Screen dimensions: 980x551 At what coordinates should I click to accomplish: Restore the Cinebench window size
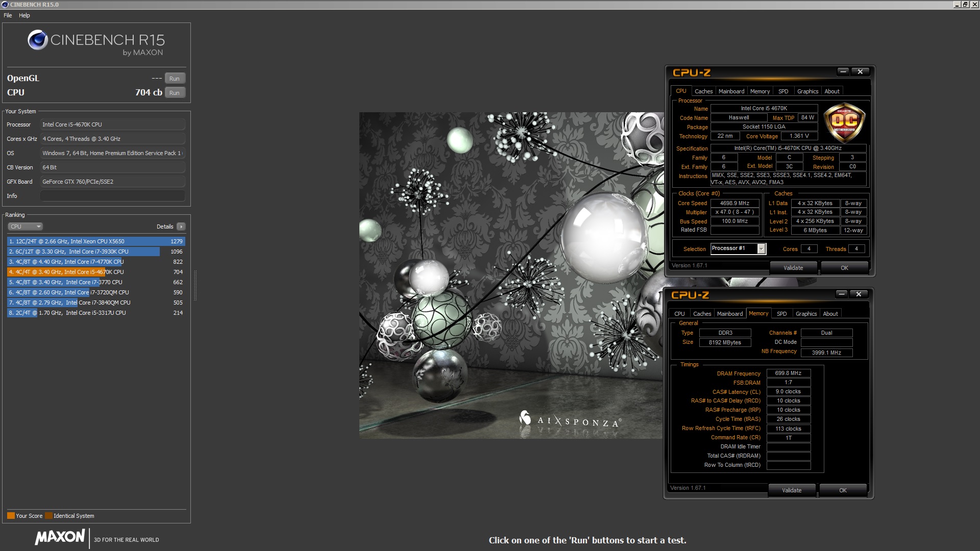point(965,5)
